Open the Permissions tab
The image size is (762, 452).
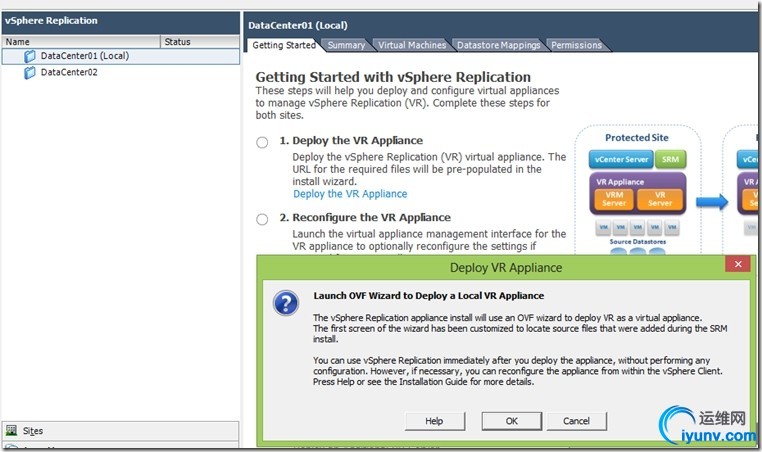click(576, 45)
